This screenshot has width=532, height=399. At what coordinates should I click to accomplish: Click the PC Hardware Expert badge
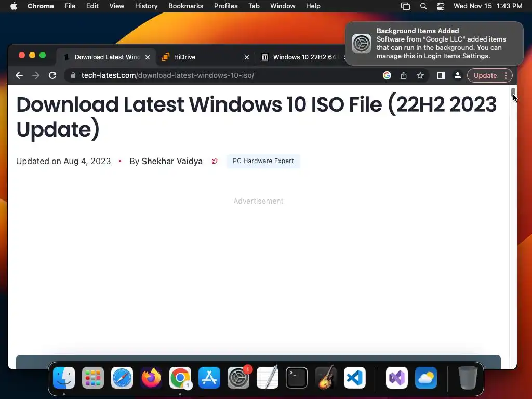point(263,161)
